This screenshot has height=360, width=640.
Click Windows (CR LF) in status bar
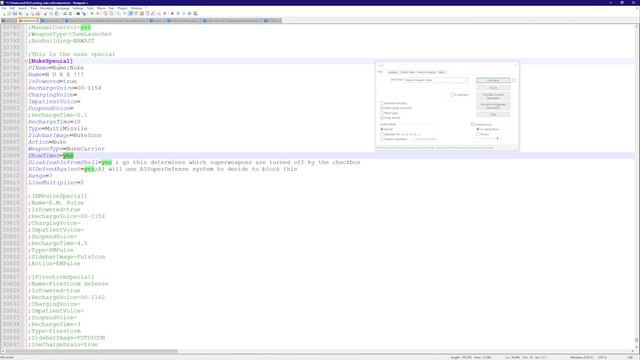(x=582, y=357)
